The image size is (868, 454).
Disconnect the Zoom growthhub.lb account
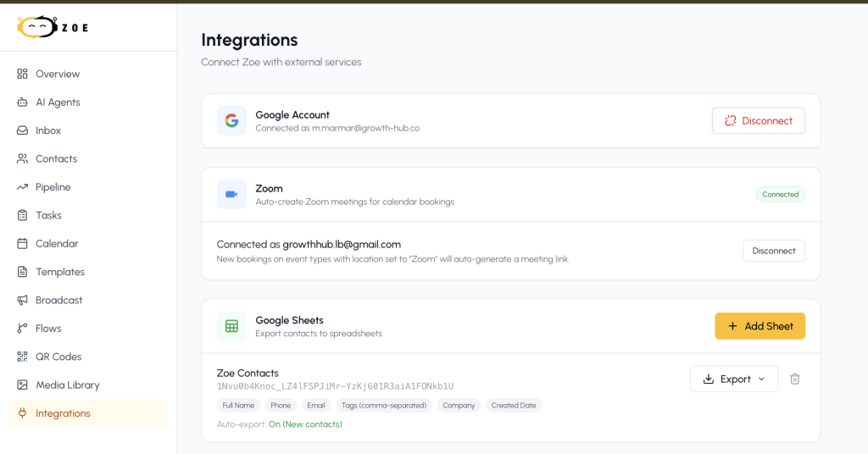click(773, 251)
